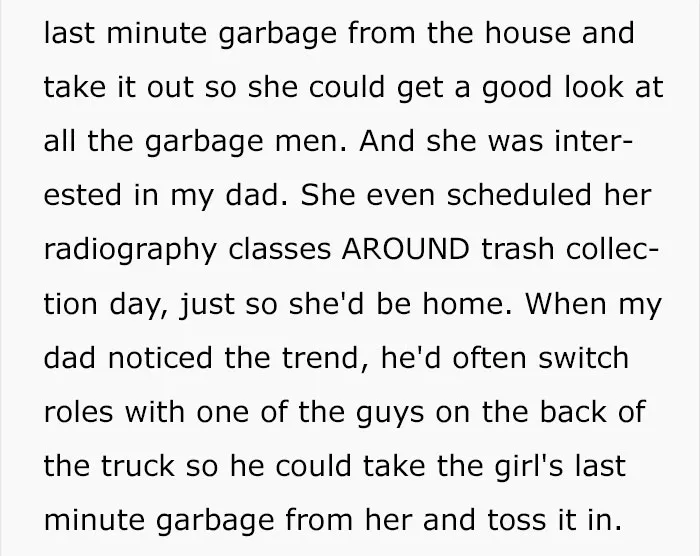Click the word "home." before "When"
The width and height of the screenshot is (700, 556).
(467, 304)
